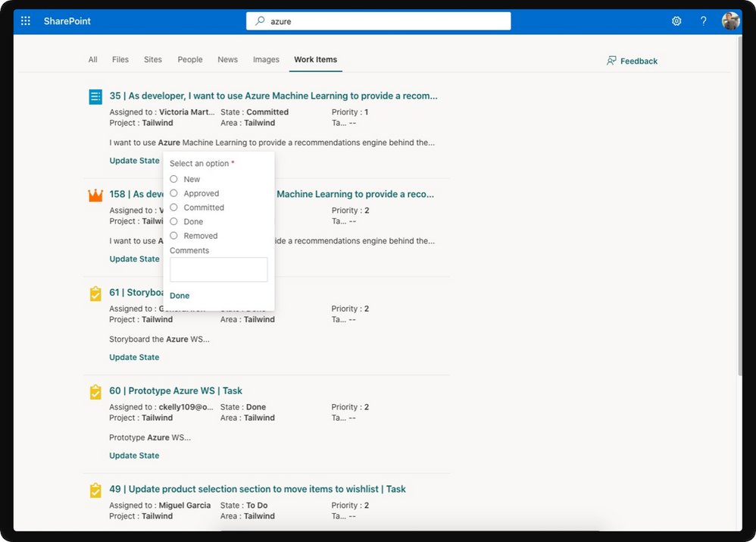Click the crown feature icon beside item 158
This screenshot has width=756, height=542.
click(x=95, y=195)
